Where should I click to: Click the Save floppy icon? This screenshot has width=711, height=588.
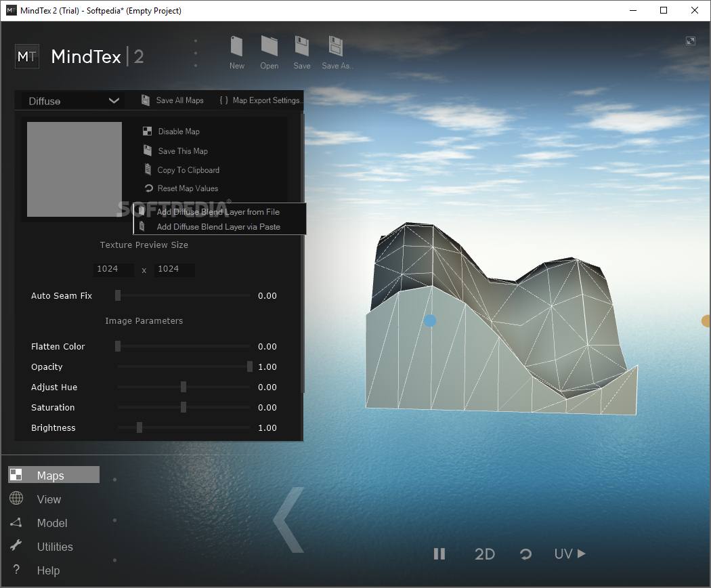[301, 46]
